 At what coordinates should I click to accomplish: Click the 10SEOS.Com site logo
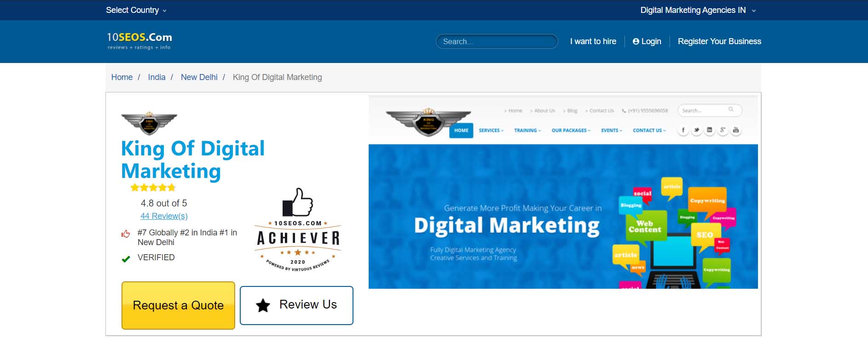pos(139,41)
